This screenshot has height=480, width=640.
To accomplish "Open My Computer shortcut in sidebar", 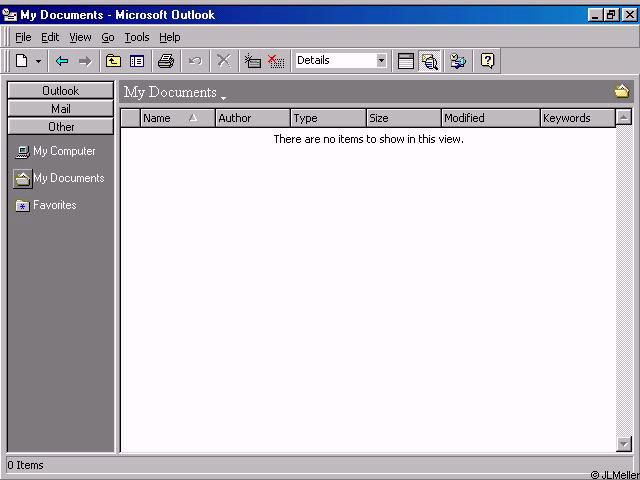I will coord(55,151).
